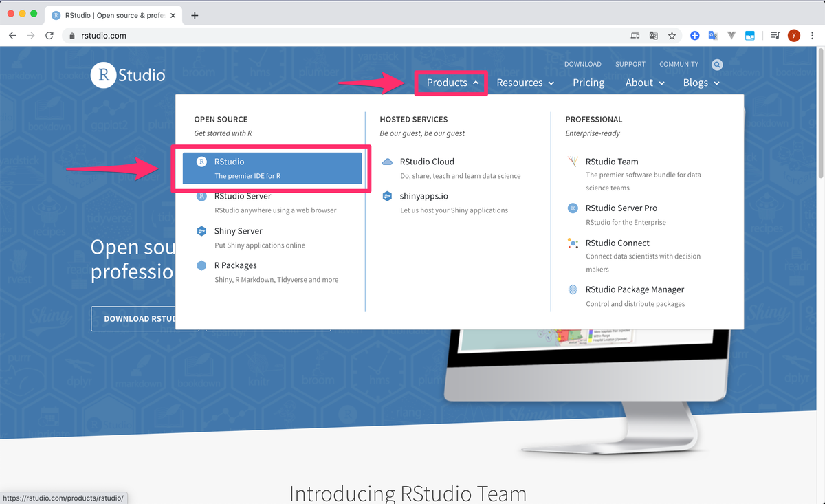Expand the Resources dropdown
The width and height of the screenshot is (825, 504).
525,83
